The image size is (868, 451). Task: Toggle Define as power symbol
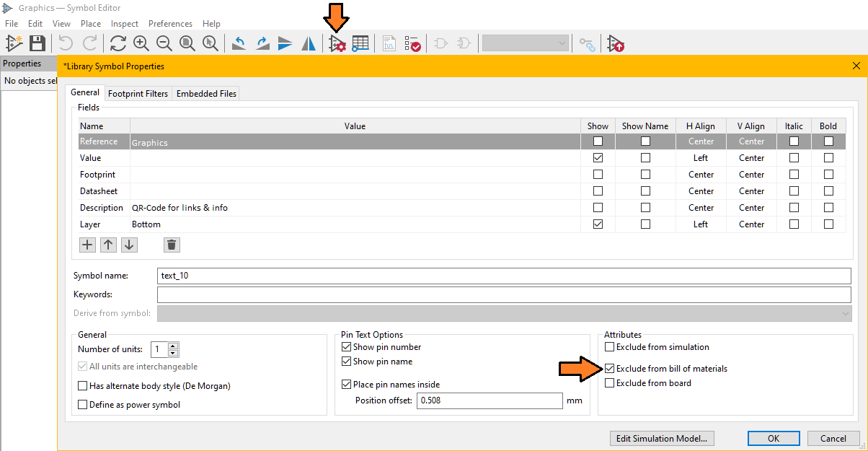pos(82,405)
